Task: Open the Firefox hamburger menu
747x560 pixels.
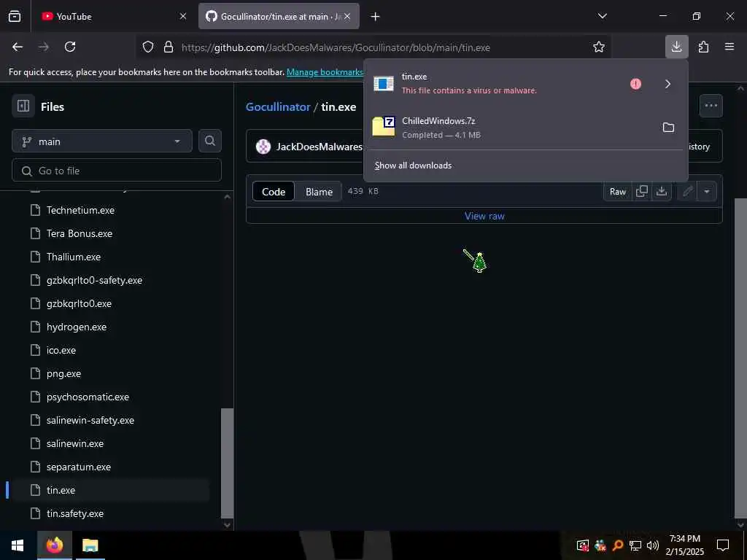Action: tap(729, 47)
